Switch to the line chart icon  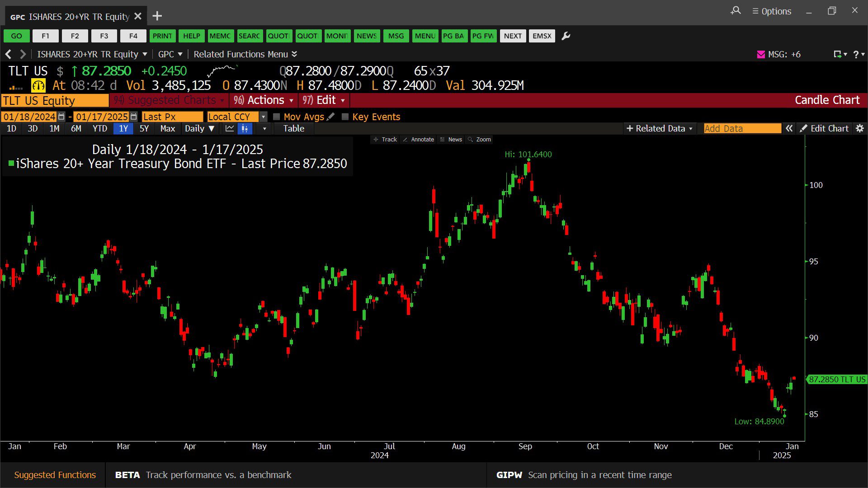(x=230, y=129)
